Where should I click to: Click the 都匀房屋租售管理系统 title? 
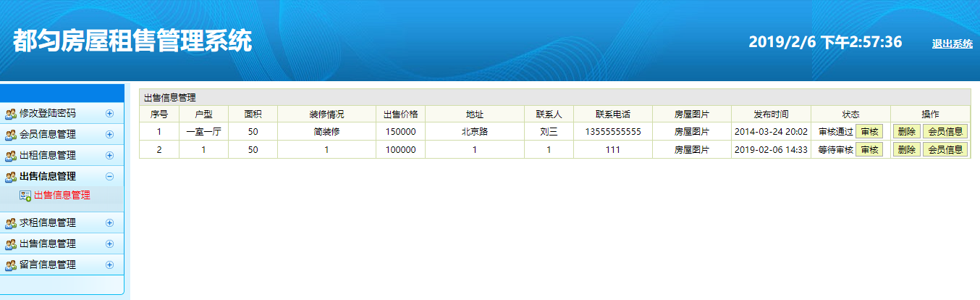pos(132,41)
